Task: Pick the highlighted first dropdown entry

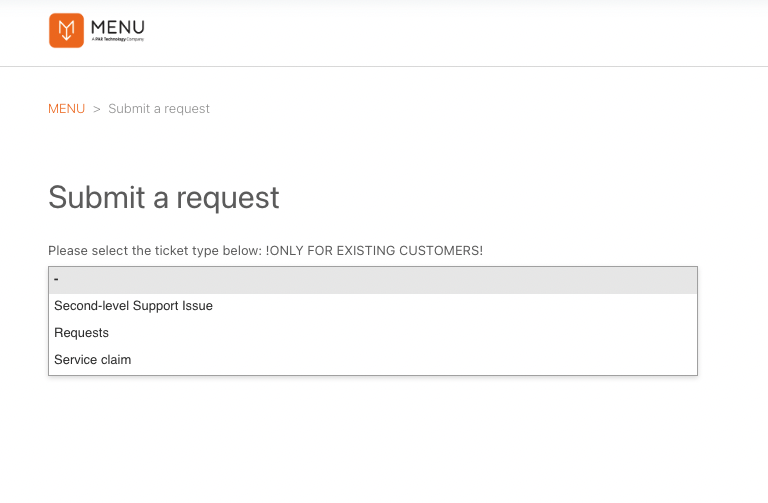Action: coord(373,280)
